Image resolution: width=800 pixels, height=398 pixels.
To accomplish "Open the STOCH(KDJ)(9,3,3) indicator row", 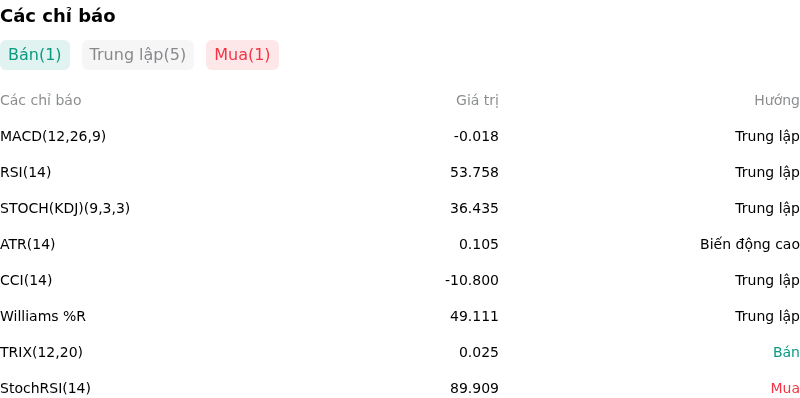I will [x=400, y=208].
